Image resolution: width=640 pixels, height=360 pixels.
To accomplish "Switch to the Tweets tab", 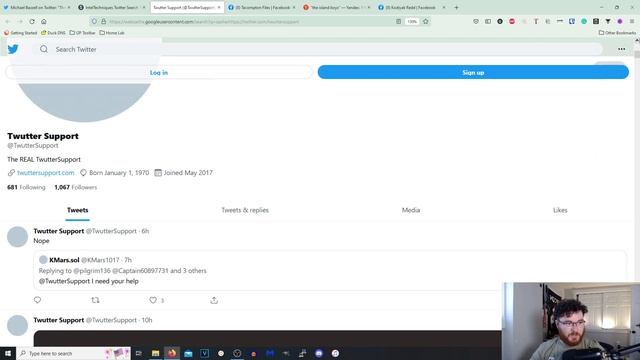I will (78, 210).
